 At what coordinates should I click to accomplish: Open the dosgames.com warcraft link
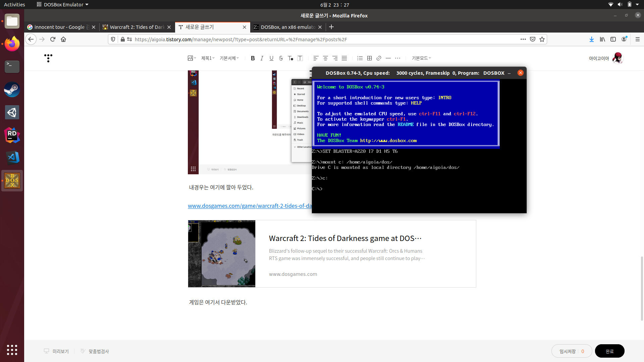[250, 206]
